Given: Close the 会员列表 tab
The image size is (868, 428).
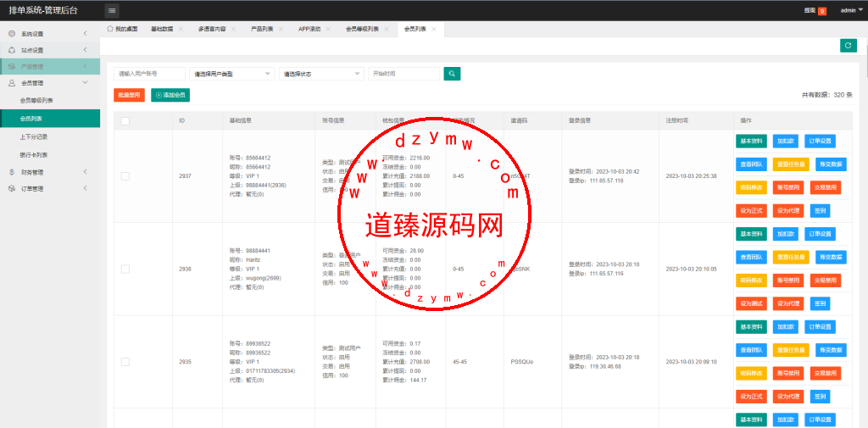Looking at the screenshot, I should [x=433, y=29].
